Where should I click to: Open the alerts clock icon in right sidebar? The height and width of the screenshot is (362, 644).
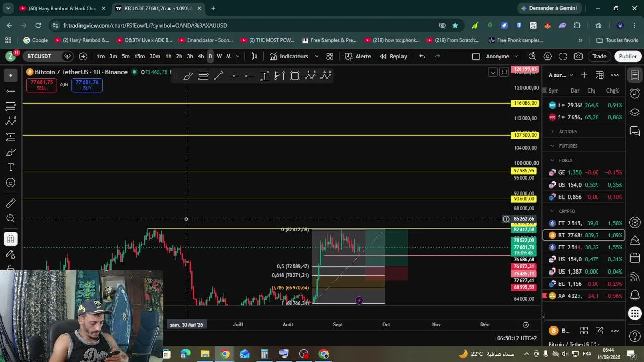[x=635, y=94]
